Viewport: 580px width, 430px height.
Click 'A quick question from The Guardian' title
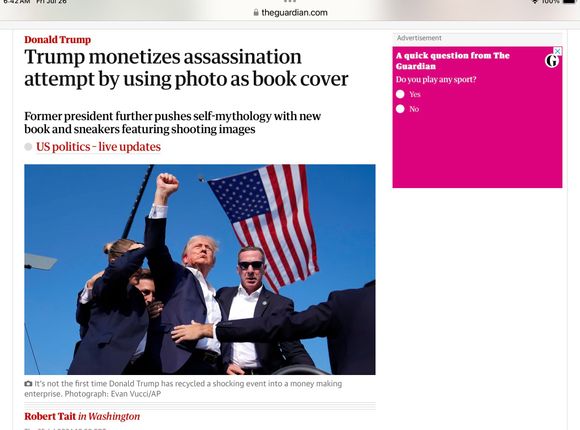point(452,61)
